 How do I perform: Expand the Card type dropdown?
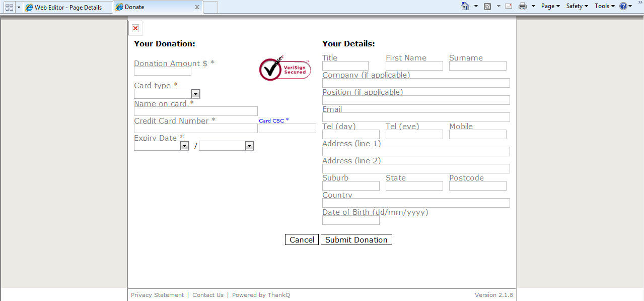click(x=195, y=94)
